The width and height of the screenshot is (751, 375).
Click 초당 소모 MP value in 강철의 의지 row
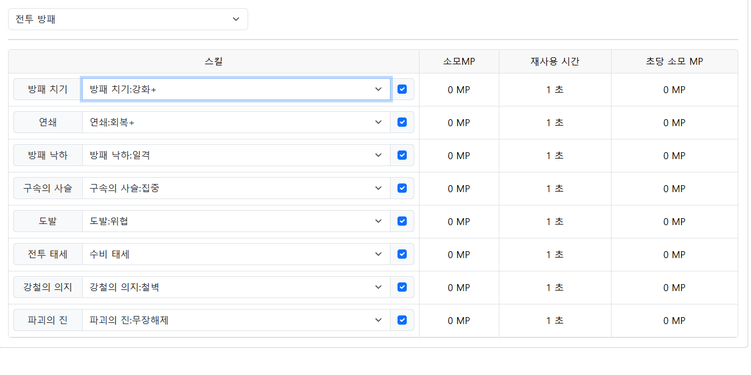tap(674, 287)
